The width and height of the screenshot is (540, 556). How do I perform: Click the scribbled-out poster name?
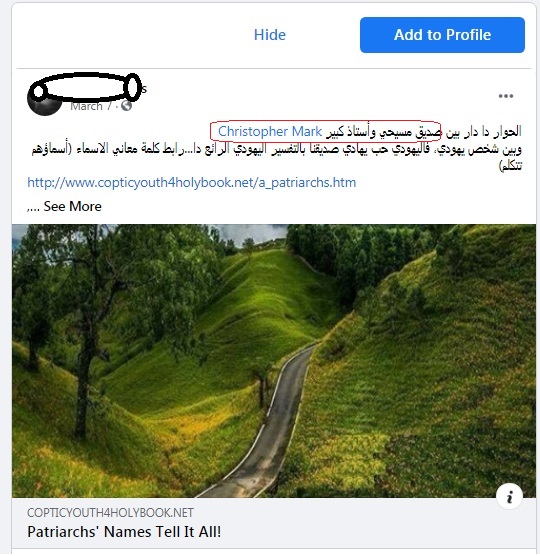point(85,87)
